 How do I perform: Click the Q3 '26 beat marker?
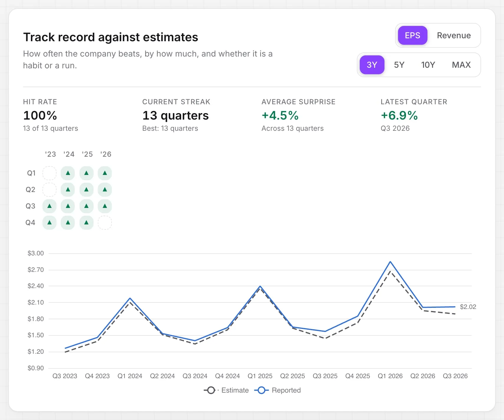coord(105,206)
